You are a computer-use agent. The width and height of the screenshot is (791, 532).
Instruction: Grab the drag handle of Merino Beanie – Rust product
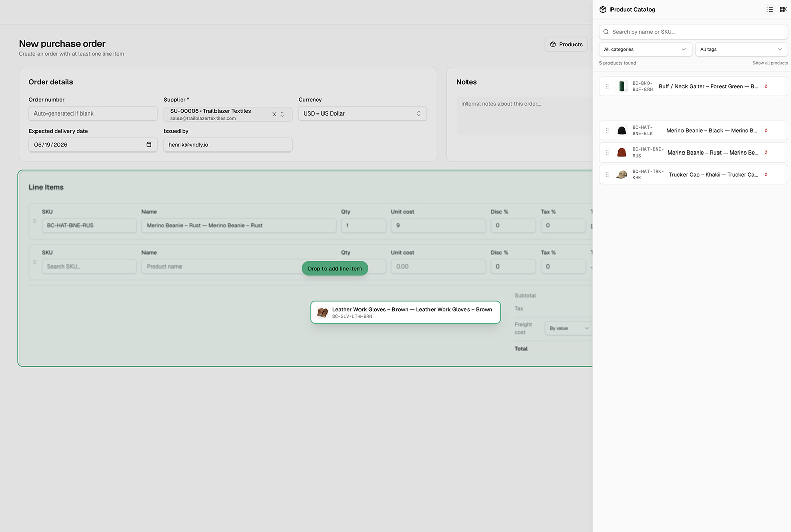[x=607, y=153]
